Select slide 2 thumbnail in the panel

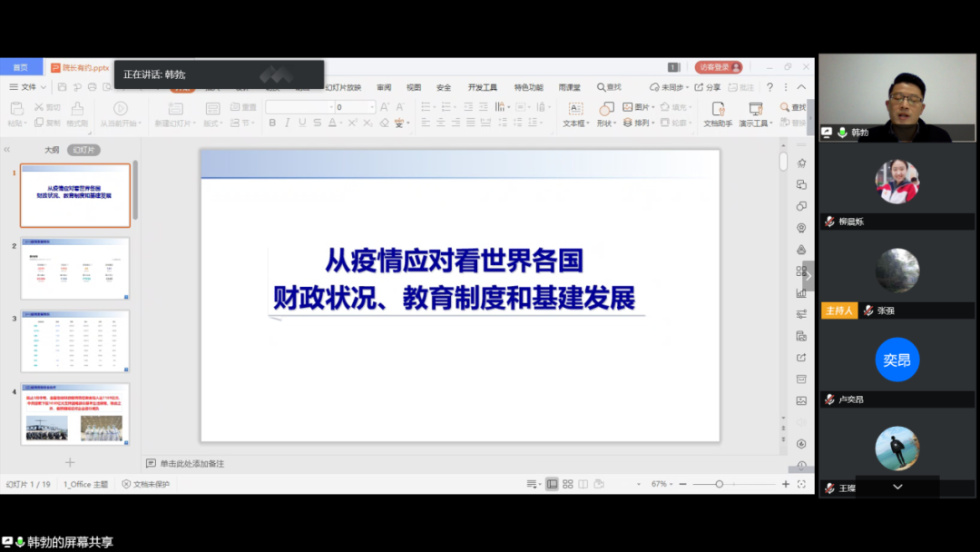[75, 269]
